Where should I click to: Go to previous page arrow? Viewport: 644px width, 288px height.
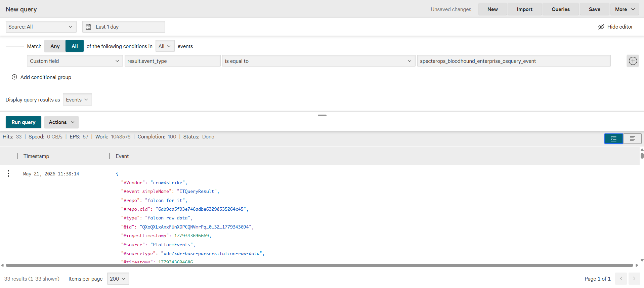621,279
